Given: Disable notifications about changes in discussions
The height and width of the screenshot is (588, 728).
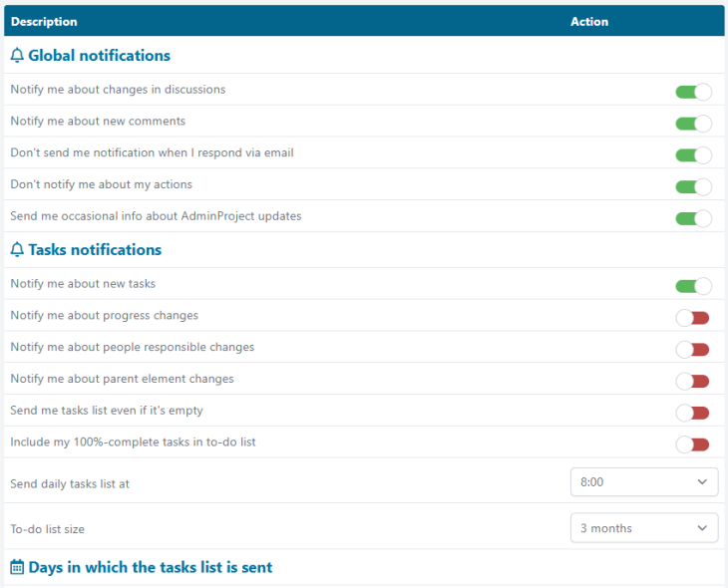Looking at the screenshot, I should pos(694,92).
